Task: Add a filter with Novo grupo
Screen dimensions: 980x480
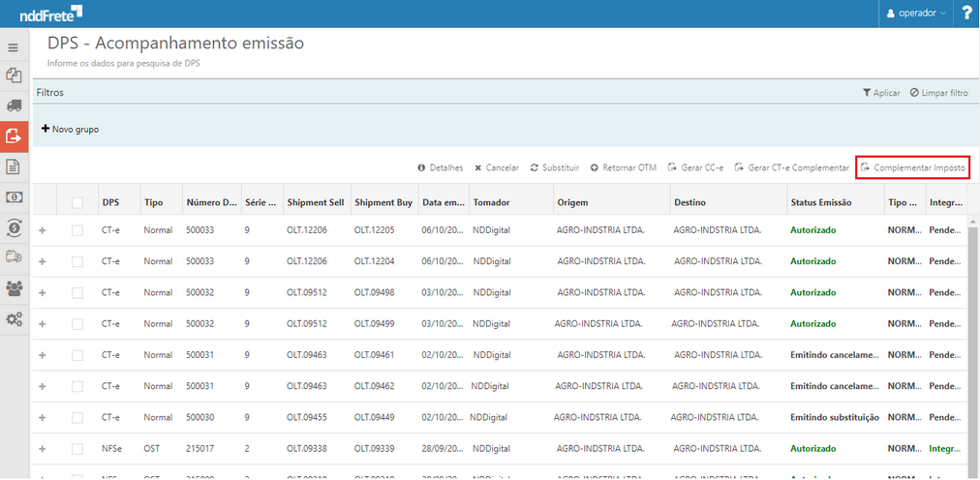Action: click(x=70, y=129)
